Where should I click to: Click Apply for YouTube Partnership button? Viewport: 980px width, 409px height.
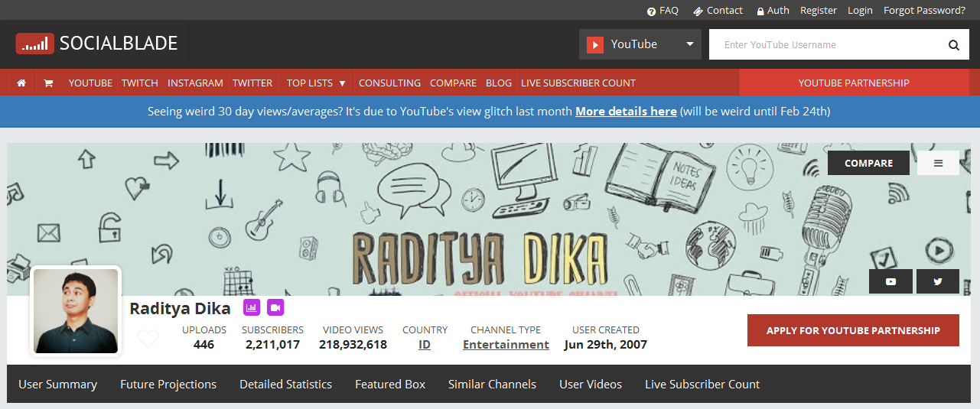853,330
